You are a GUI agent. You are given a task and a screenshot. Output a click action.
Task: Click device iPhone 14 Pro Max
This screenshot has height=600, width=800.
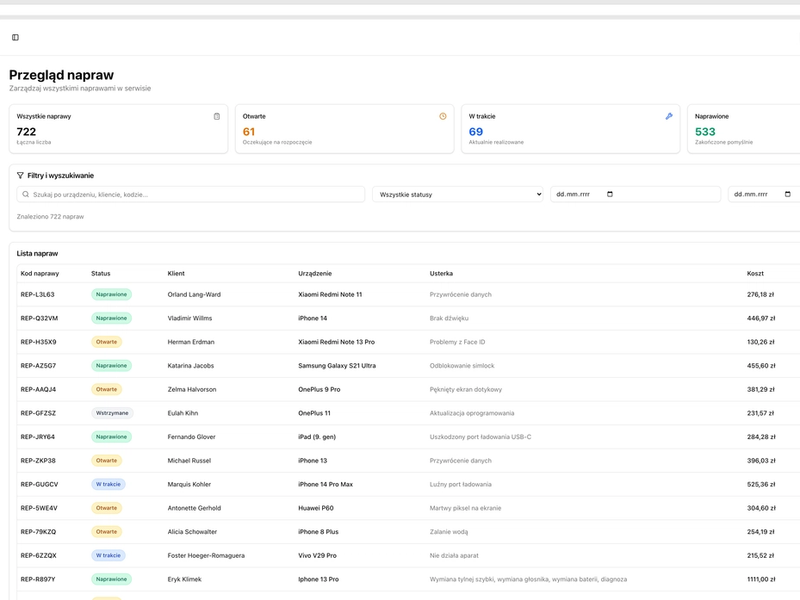326,484
